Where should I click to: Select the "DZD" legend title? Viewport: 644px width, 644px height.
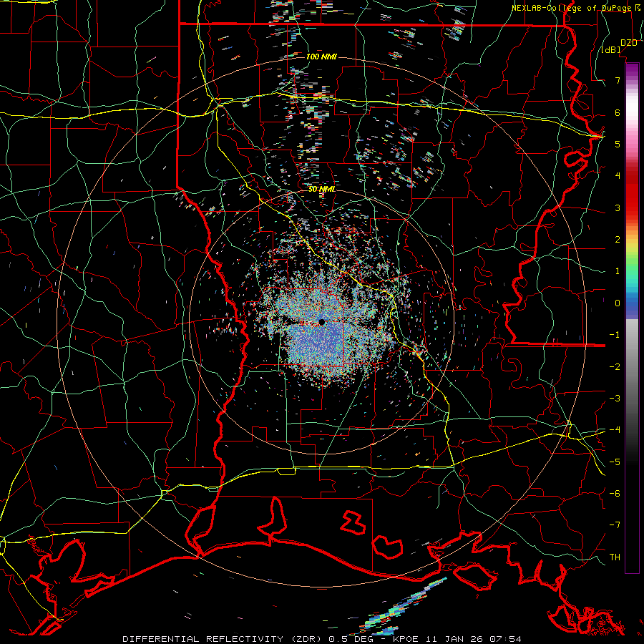pos(628,43)
